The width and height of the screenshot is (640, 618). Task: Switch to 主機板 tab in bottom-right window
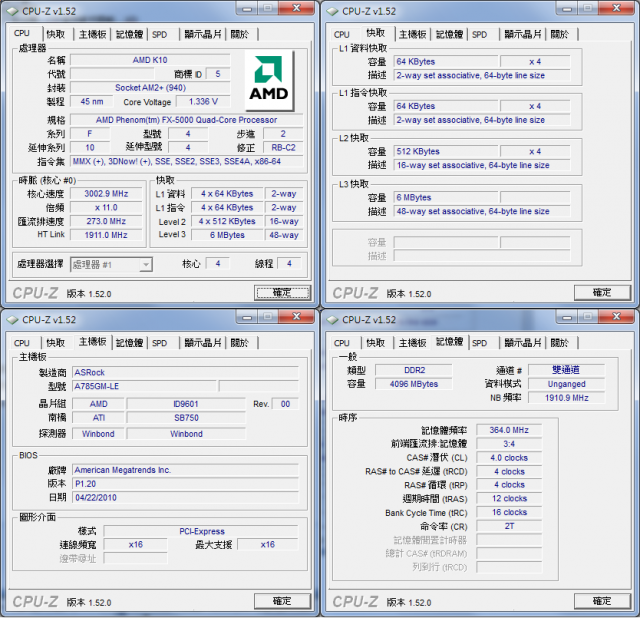pos(413,343)
